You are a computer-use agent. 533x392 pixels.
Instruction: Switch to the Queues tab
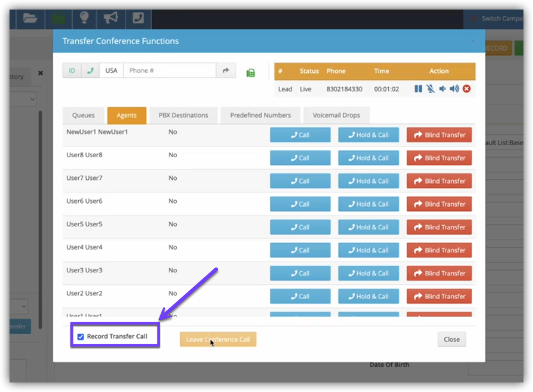83,115
